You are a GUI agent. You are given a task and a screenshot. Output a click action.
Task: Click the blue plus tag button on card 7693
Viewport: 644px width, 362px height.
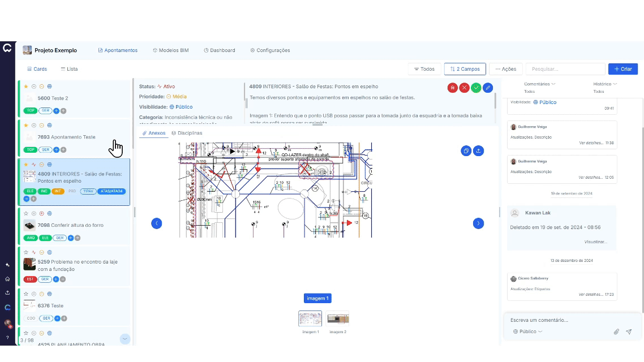(56, 150)
